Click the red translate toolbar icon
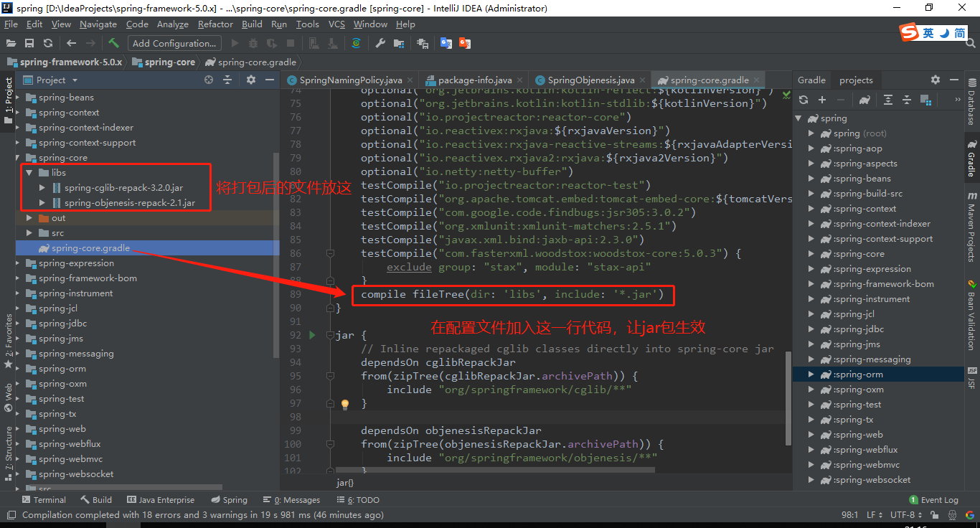Screen dimensions: 980x528 click(x=465, y=43)
